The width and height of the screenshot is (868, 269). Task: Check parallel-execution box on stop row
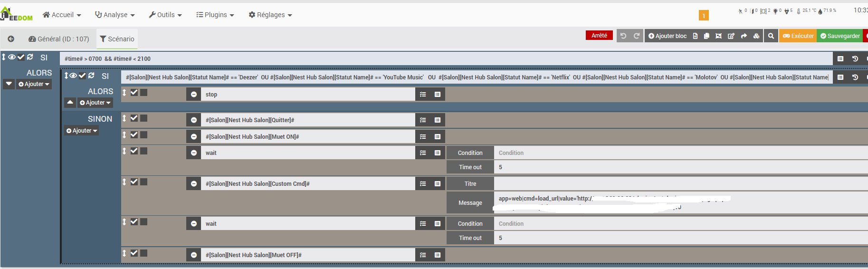point(144,92)
